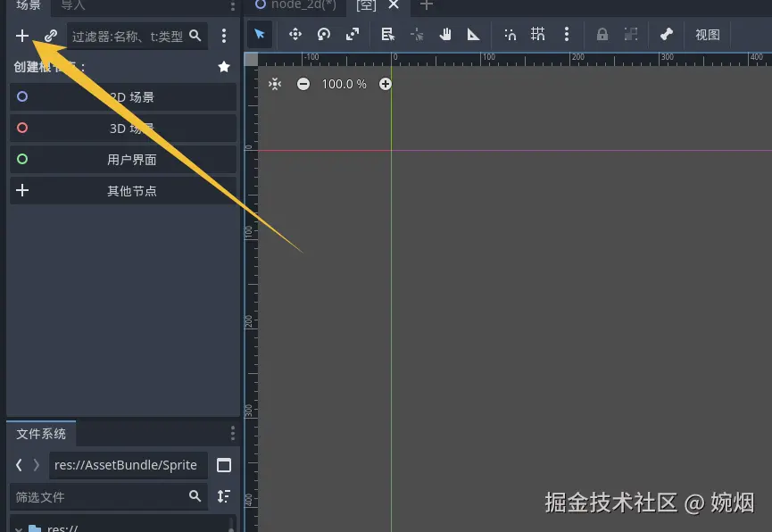772x532 pixels.
Task: Open skeleton bone options
Action: pos(666,35)
